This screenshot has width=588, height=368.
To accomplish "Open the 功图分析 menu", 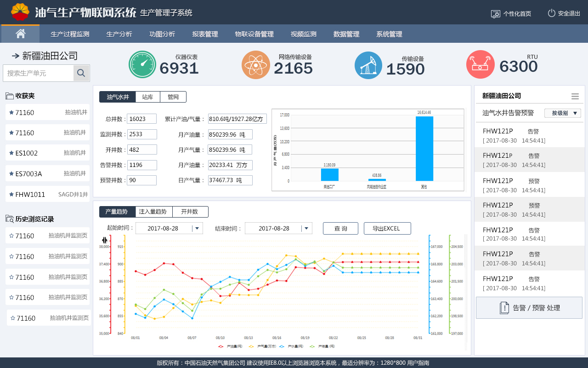I will pos(162,34).
